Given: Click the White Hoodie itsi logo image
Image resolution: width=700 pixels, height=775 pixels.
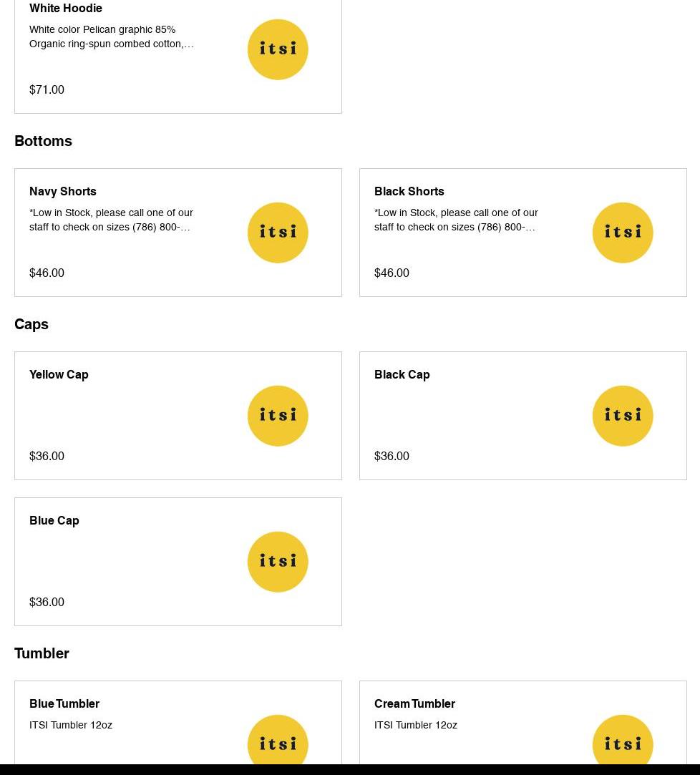Looking at the screenshot, I should [278, 49].
